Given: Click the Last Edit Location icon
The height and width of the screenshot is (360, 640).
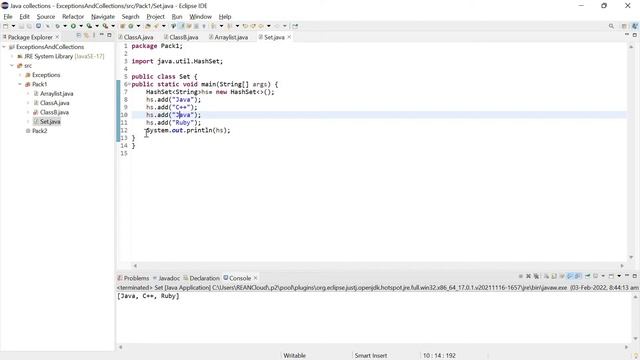Looking at the screenshot, I should (245, 26).
